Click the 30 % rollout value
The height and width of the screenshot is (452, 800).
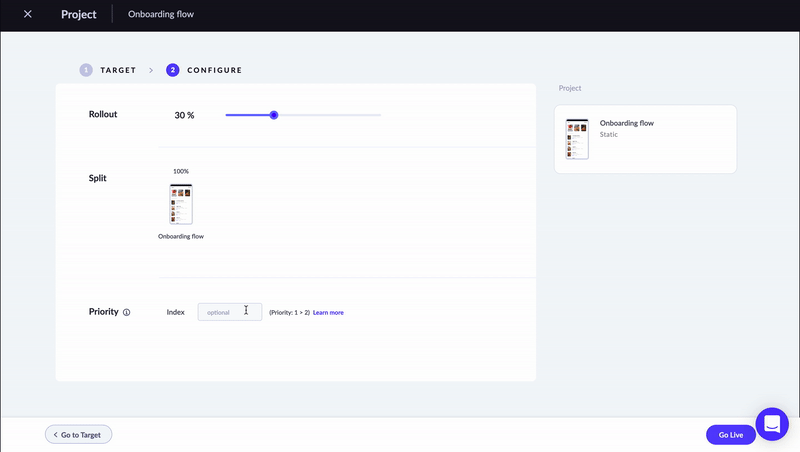coord(184,115)
